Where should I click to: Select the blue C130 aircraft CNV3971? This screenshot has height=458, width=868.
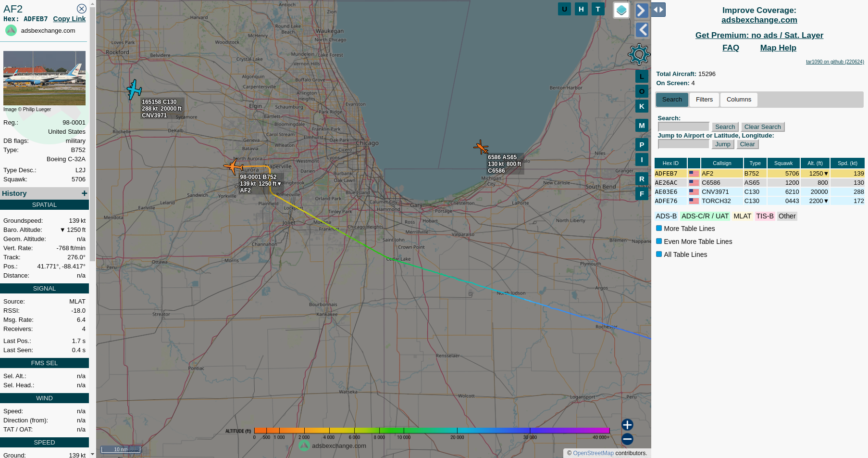tap(134, 89)
